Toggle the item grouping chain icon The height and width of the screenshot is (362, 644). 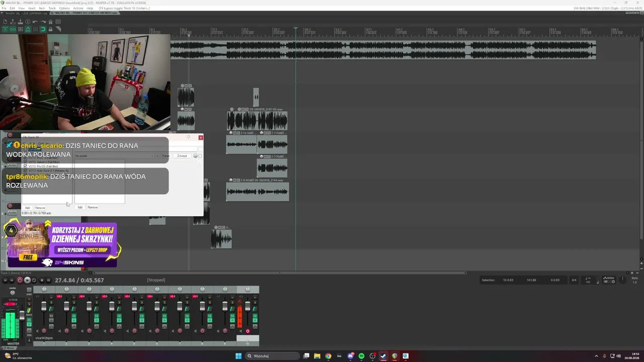coord(13,29)
